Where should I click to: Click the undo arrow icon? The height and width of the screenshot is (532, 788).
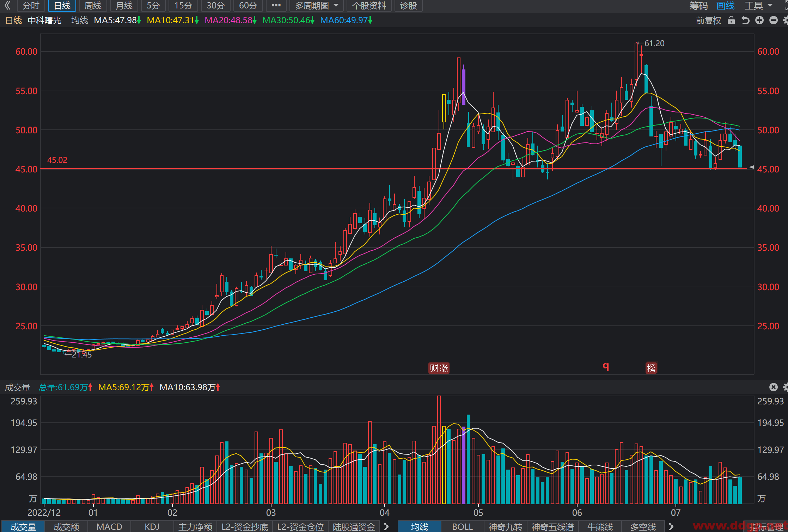pyautogui.click(x=745, y=20)
